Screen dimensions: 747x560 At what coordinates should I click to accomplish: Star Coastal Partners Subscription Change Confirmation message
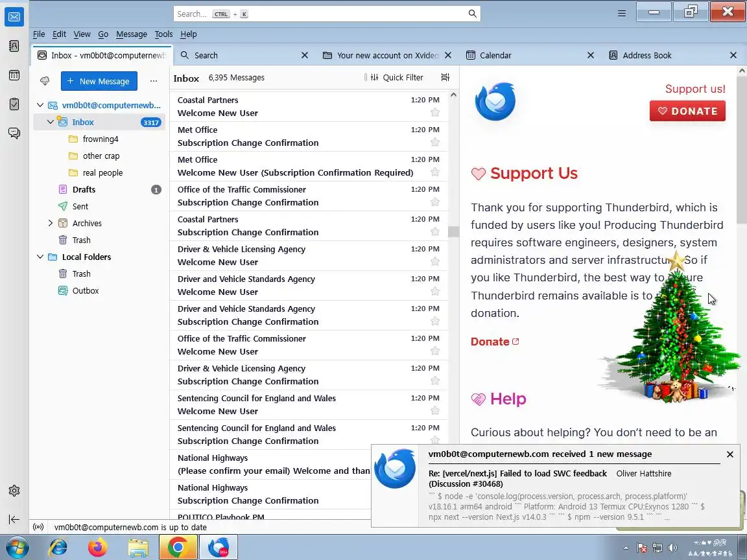(435, 231)
